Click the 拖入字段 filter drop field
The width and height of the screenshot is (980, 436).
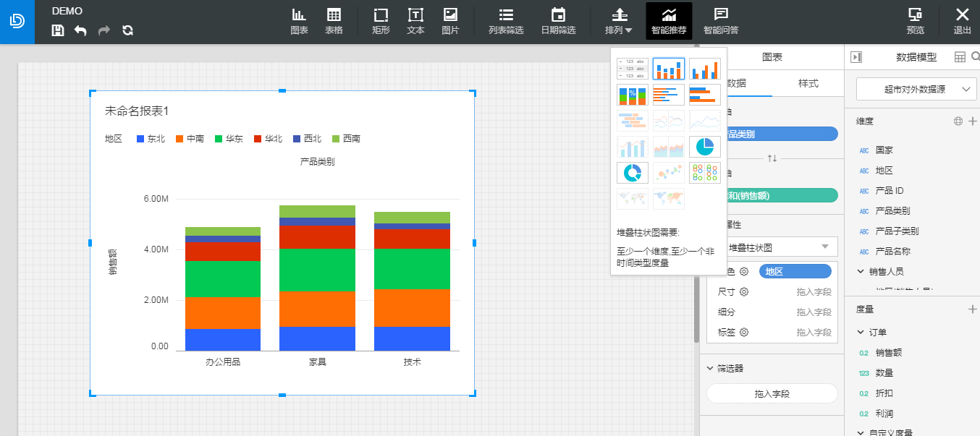[x=772, y=393]
